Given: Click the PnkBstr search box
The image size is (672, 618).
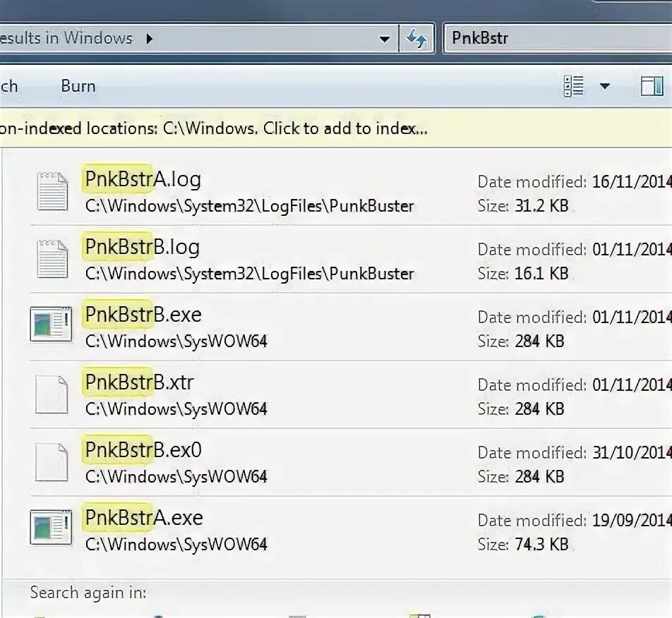Looking at the screenshot, I should point(558,39).
